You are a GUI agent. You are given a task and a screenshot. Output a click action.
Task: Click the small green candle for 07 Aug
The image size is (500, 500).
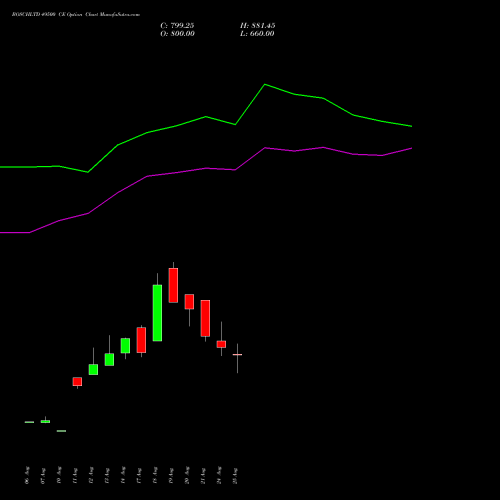tap(45, 421)
